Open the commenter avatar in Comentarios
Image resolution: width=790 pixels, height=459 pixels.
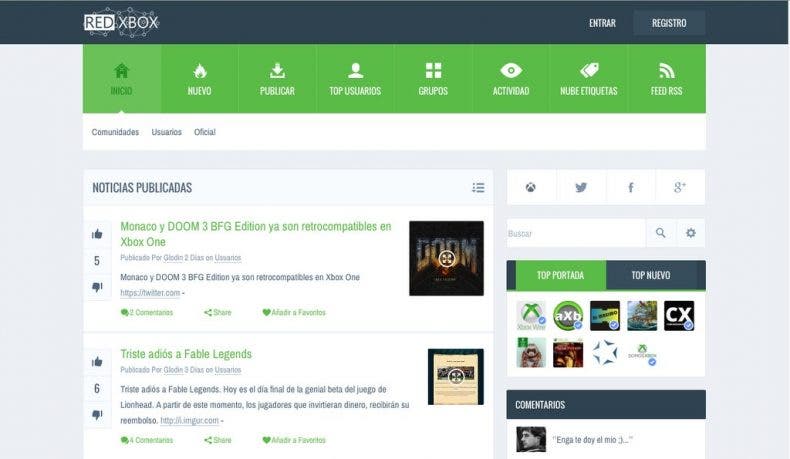[x=531, y=439]
